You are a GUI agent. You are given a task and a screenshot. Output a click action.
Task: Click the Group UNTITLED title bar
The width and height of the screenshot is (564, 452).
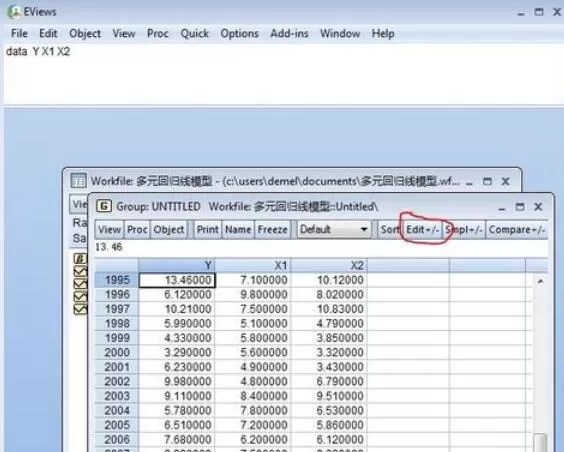pos(320,207)
